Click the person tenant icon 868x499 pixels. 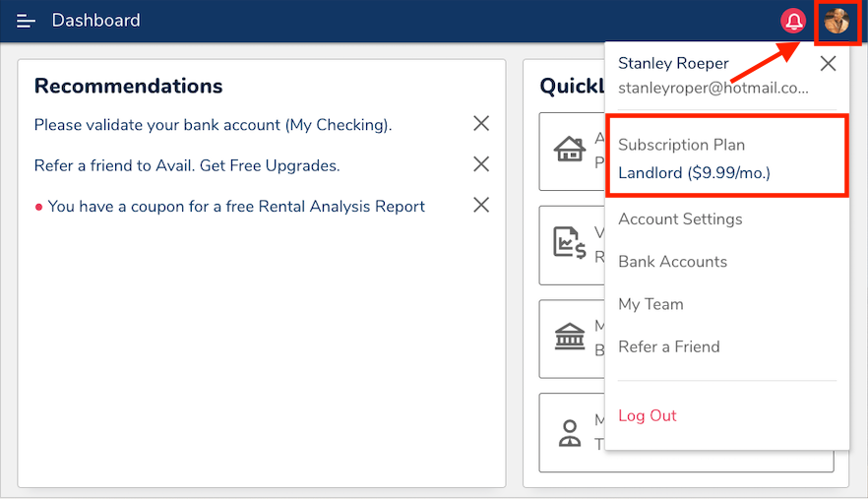coord(569,432)
